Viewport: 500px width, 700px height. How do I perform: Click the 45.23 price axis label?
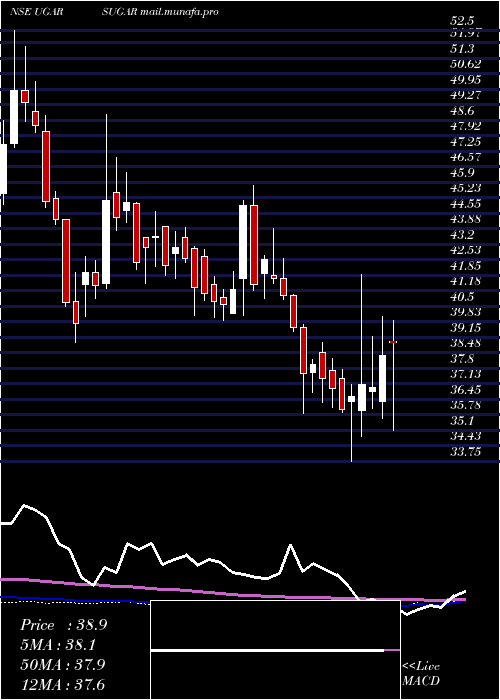466,188
